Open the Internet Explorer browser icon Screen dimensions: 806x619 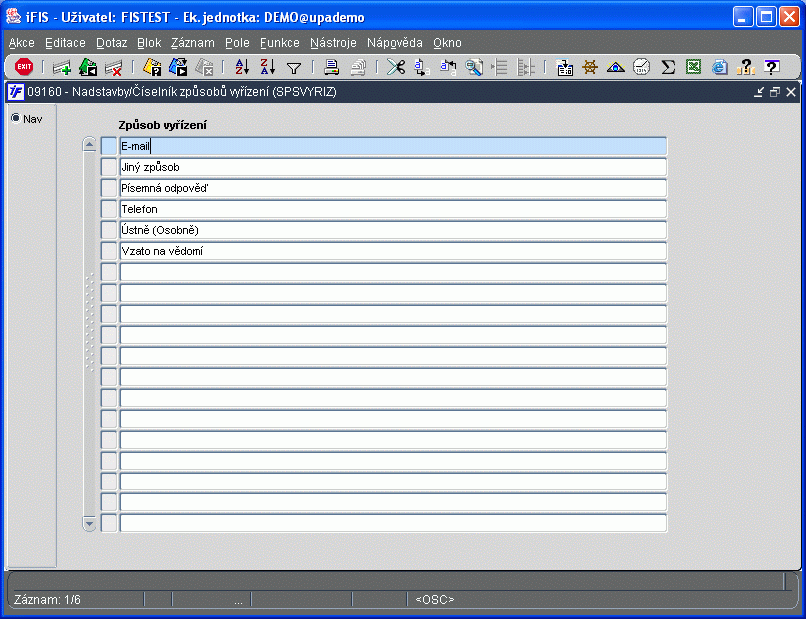click(x=719, y=67)
